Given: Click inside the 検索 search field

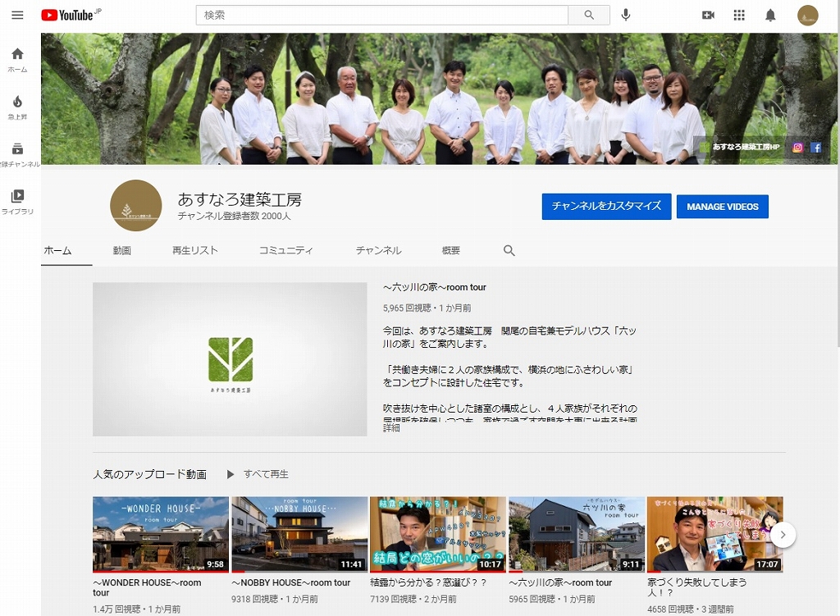Looking at the screenshot, I should coord(382,15).
